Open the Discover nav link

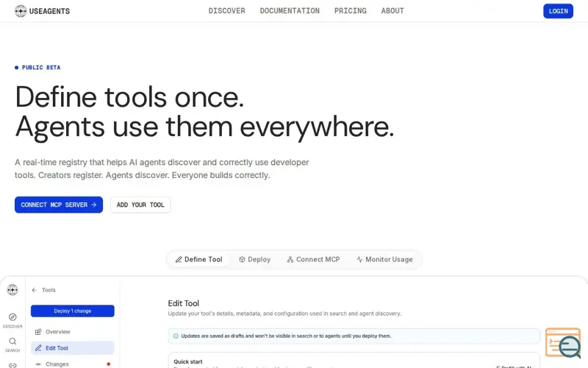coord(227,11)
